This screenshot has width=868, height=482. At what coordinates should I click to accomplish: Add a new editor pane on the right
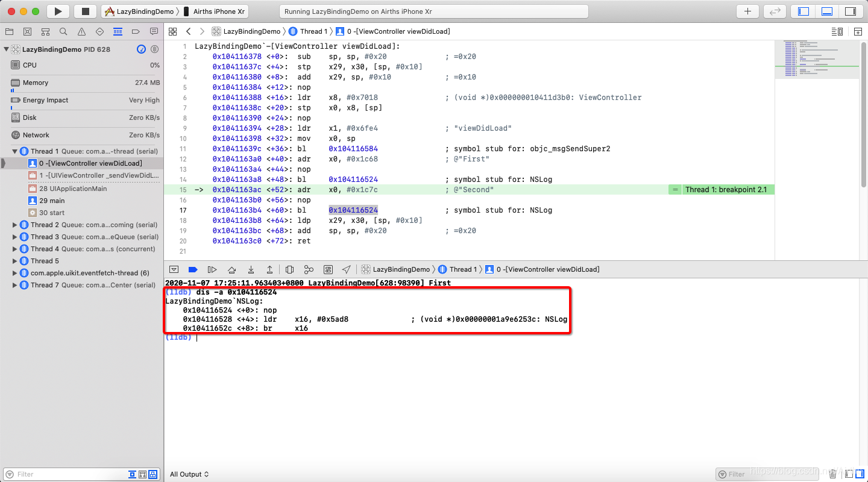pos(857,31)
